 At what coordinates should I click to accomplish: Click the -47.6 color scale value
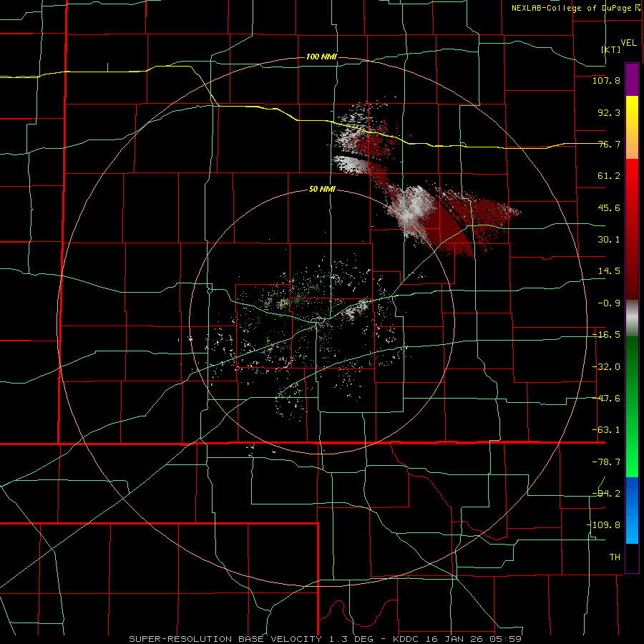[x=606, y=399]
